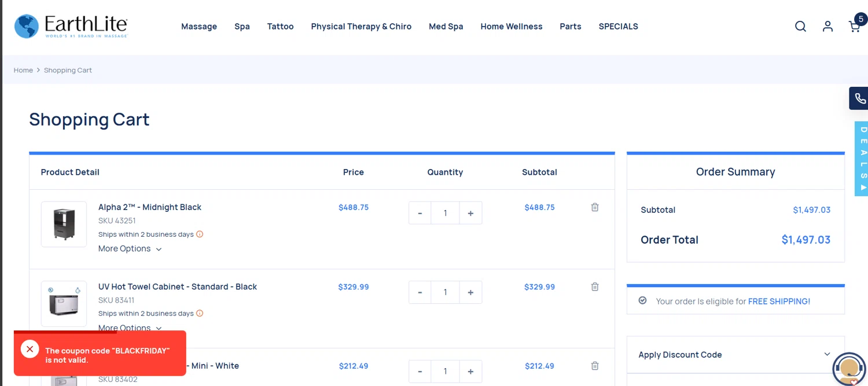Screen dimensions: 868x386
Task: Dismiss the invalid coupon error X icon
Action: pos(30,349)
